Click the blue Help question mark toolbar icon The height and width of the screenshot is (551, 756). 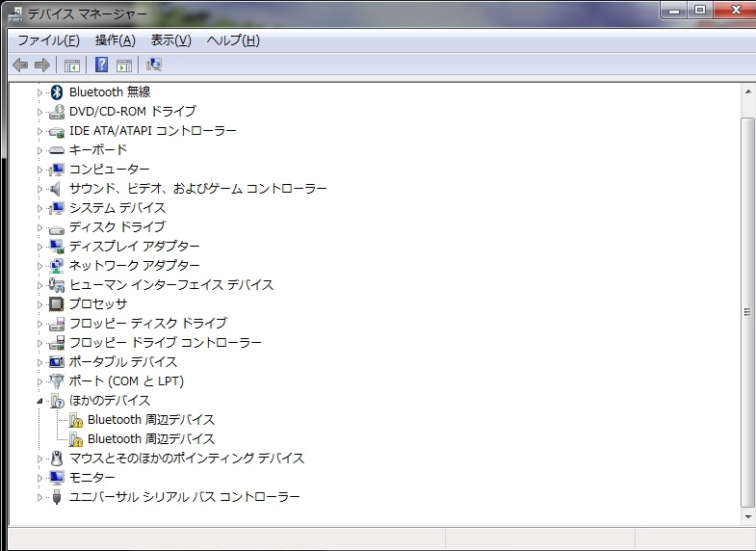pos(101,65)
